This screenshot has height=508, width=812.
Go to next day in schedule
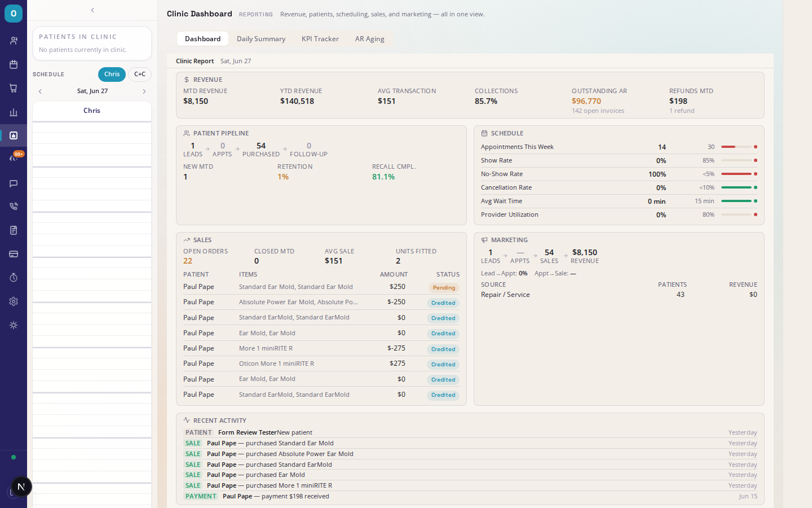[144, 91]
